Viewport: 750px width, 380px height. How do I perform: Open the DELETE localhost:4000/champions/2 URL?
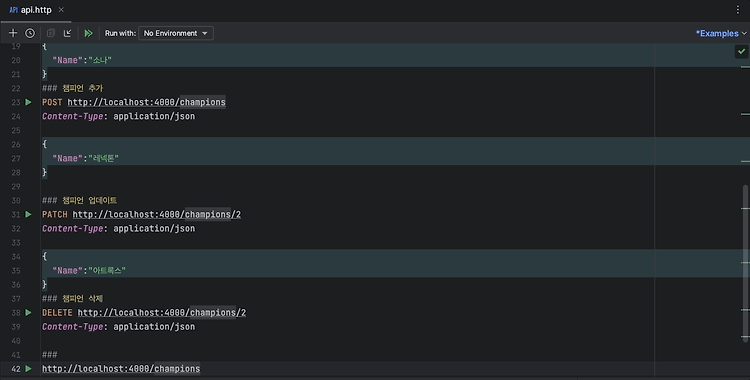162,313
